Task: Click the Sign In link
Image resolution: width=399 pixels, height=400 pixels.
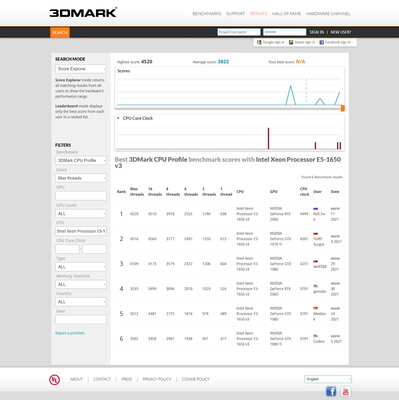Action: point(317,32)
